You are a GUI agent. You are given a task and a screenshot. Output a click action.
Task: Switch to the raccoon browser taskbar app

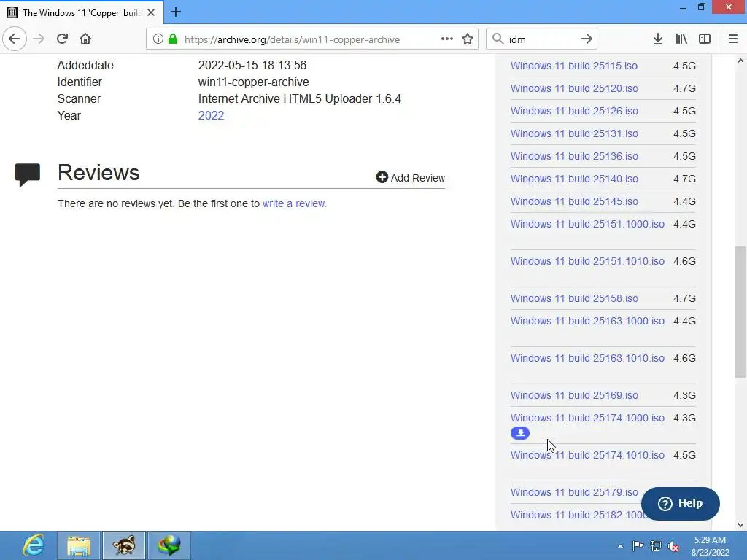coord(123,545)
